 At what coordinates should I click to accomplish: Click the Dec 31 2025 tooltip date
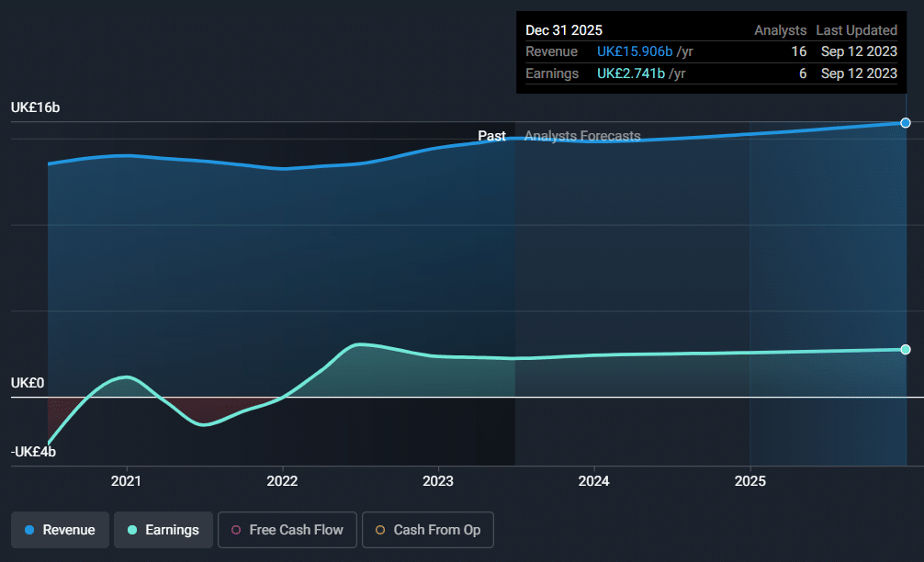tap(564, 30)
